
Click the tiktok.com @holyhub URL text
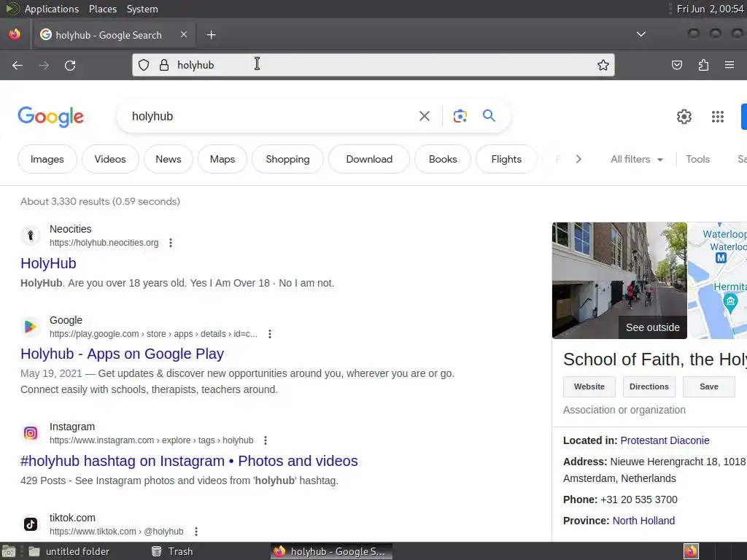[116, 532]
